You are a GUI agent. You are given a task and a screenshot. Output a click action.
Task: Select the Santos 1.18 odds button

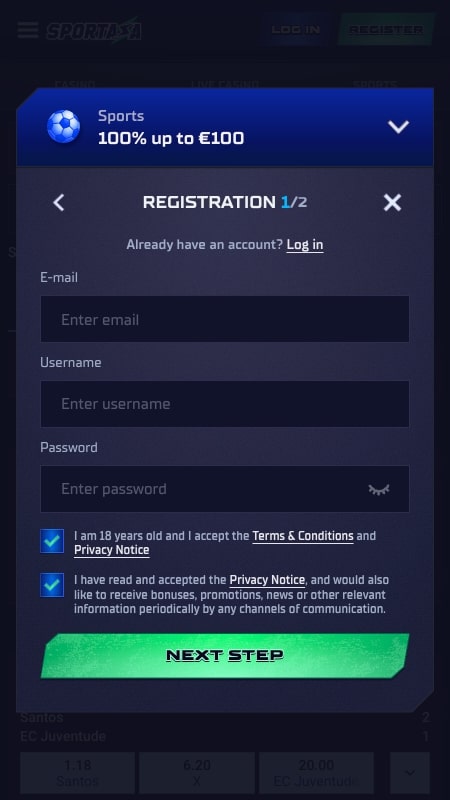(78, 772)
